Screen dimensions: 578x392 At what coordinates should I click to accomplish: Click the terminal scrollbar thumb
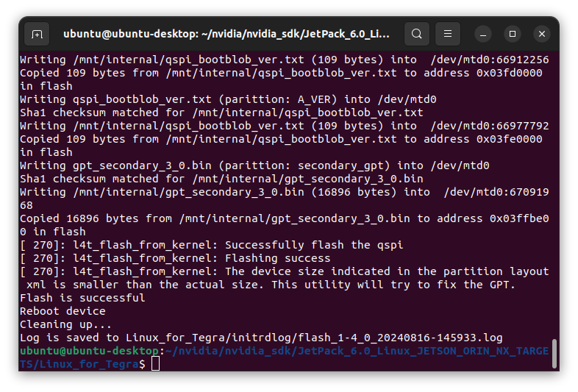tap(554, 354)
